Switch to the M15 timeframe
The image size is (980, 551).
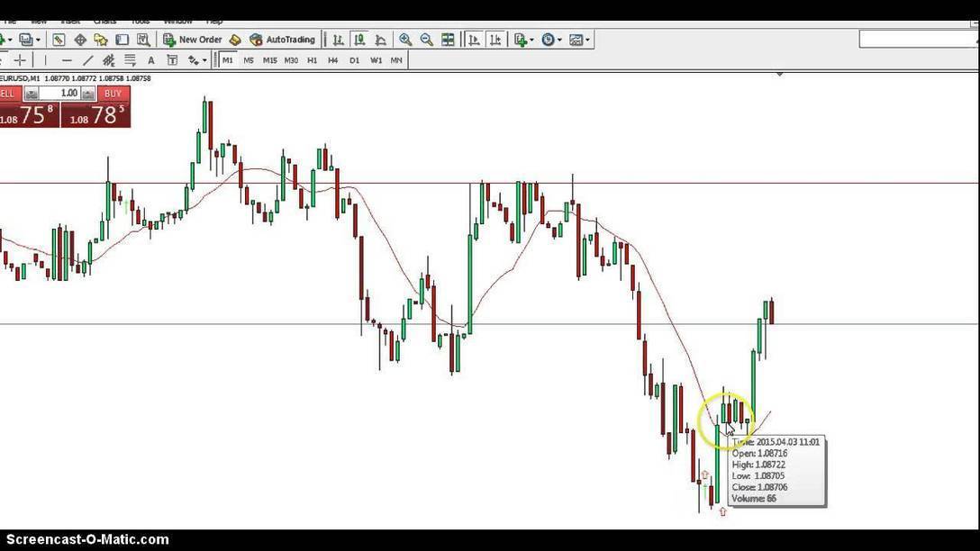coord(270,60)
